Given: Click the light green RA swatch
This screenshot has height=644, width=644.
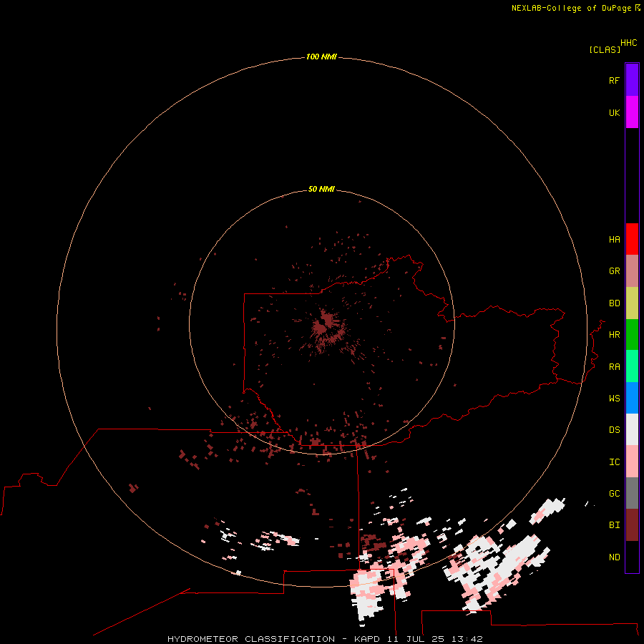Looking at the screenshot, I should (x=632, y=366).
